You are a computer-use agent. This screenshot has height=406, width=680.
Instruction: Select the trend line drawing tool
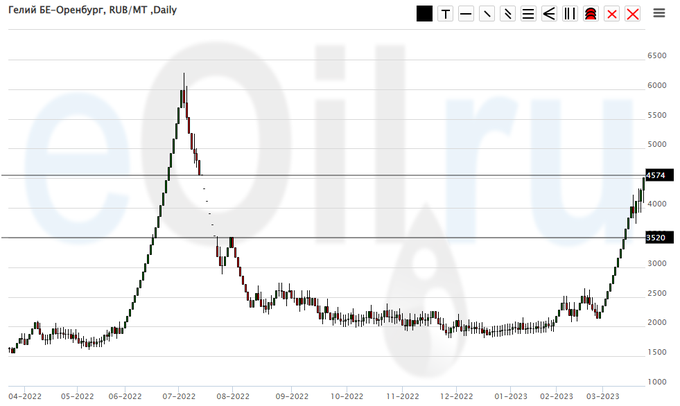pyautogui.click(x=487, y=14)
